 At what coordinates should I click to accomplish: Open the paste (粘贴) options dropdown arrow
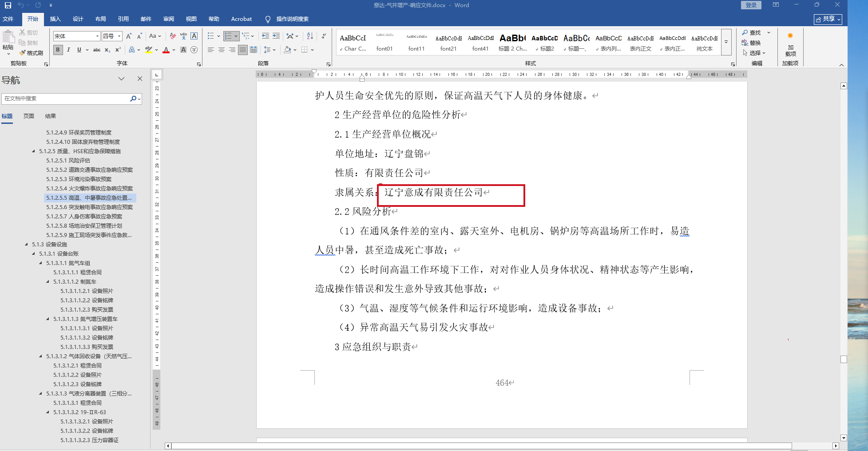8,54
